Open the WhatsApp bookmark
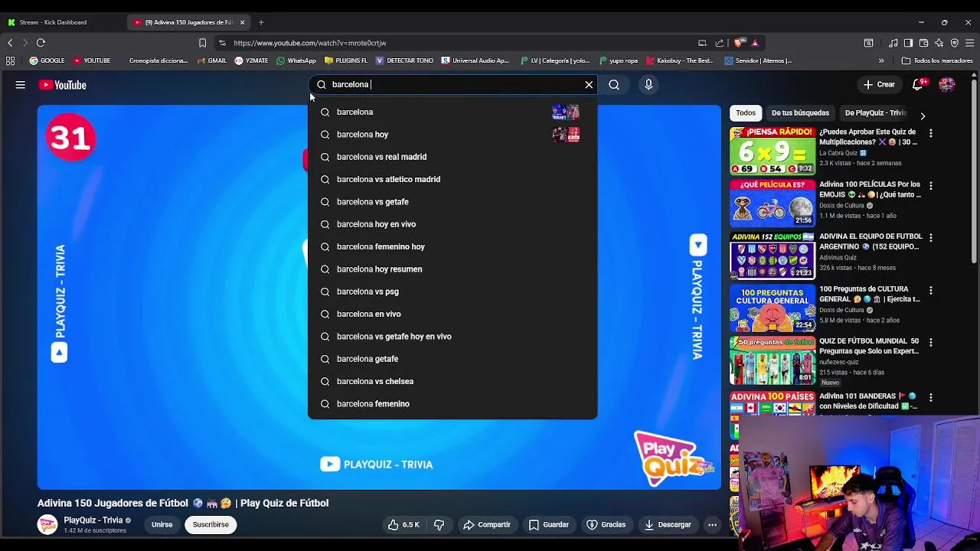The height and width of the screenshot is (551, 980). coord(296,60)
